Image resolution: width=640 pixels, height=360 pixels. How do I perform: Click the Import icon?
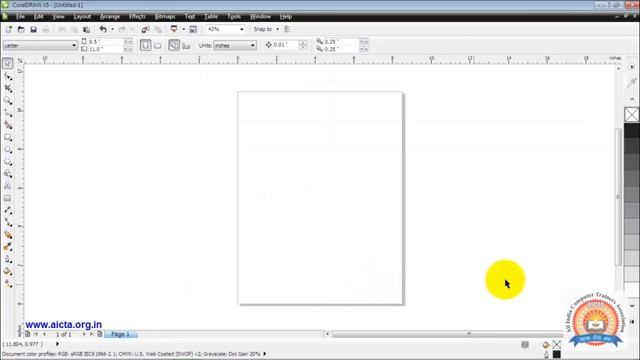pyautogui.click(x=145, y=29)
